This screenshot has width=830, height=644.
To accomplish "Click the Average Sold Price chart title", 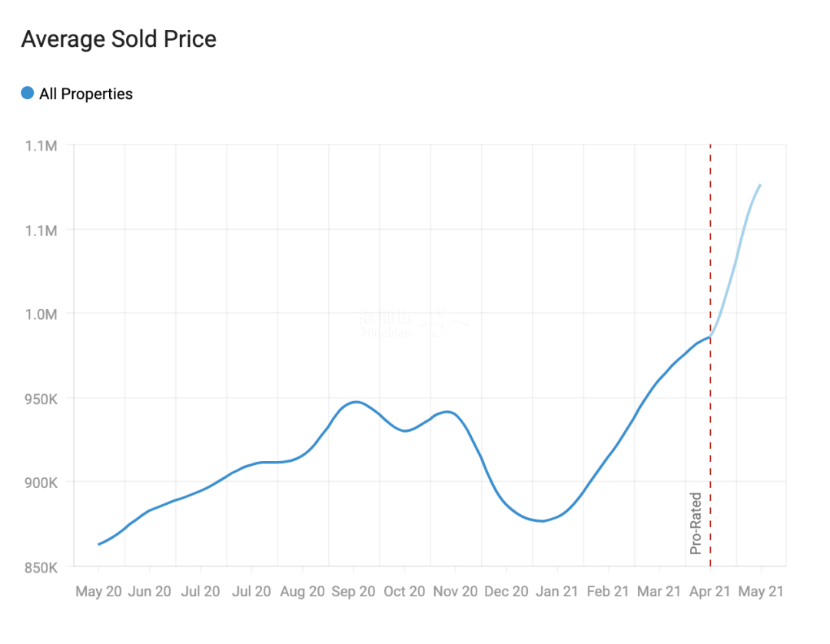I will pyautogui.click(x=118, y=39).
